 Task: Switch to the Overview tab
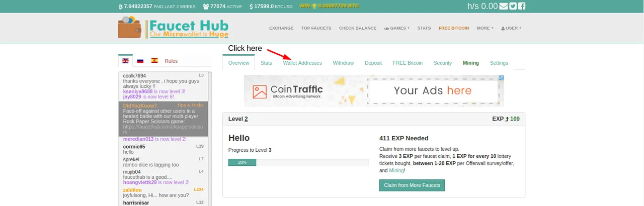click(238, 63)
